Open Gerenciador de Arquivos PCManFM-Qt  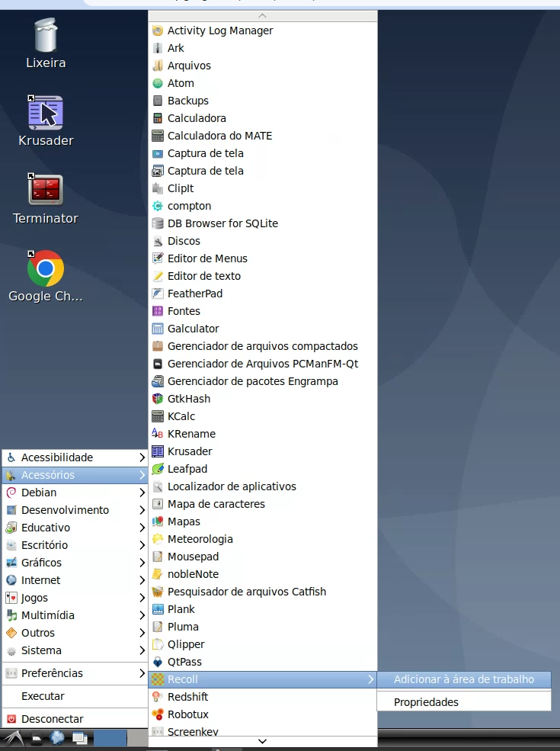click(263, 364)
